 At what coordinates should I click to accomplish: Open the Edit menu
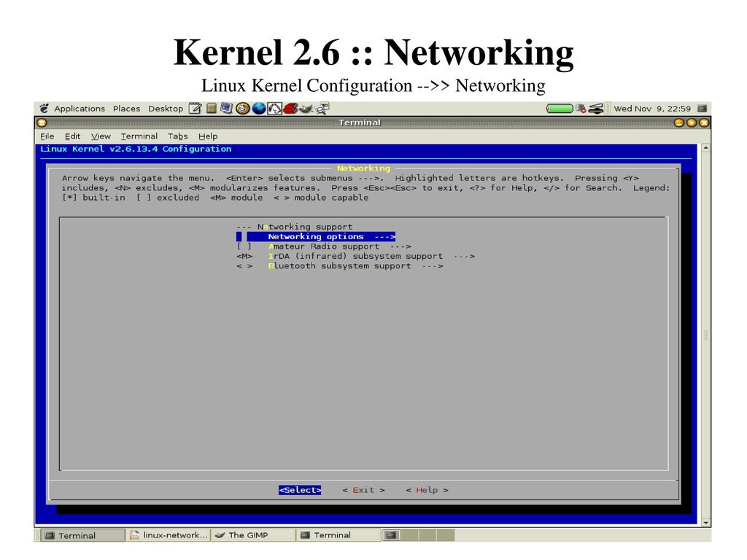[72, 136]
